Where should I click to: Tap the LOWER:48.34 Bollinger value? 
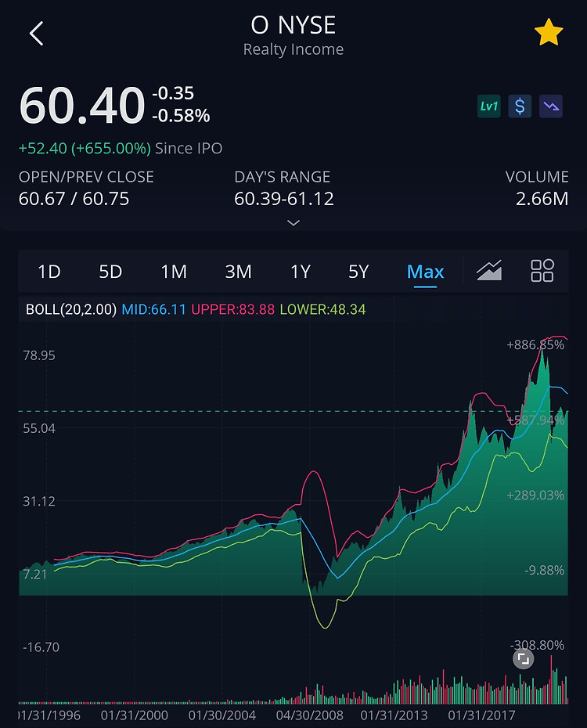point(322,309)
